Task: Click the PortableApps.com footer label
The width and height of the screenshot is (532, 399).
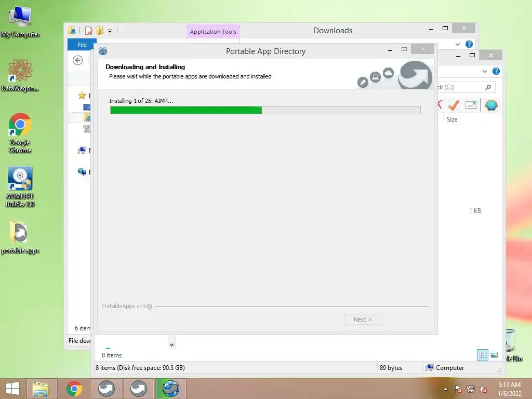Action: (x=127, y=306)
